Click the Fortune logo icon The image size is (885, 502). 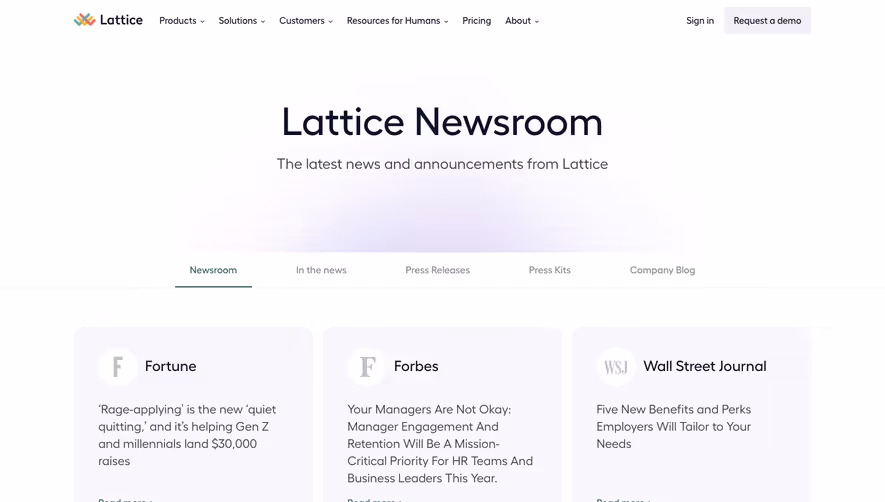[117, 366]
